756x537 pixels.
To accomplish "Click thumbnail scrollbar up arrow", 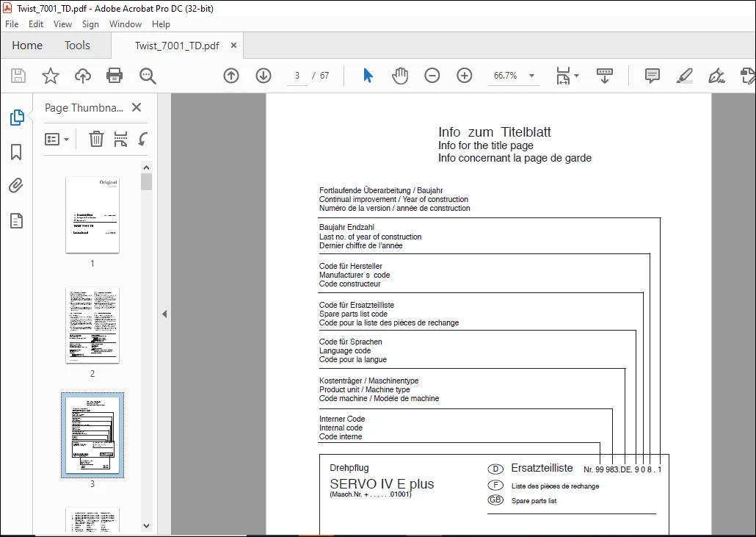I will tap(147, 167).
